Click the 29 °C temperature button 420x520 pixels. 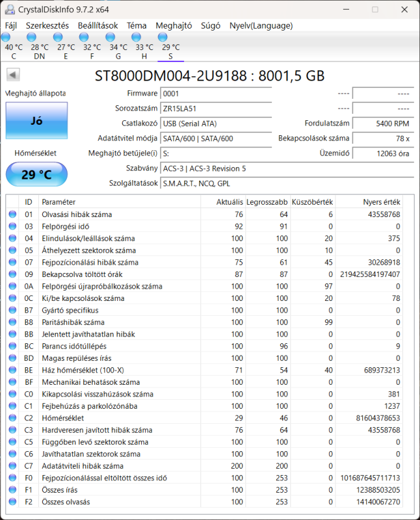(x=36, y=174)
